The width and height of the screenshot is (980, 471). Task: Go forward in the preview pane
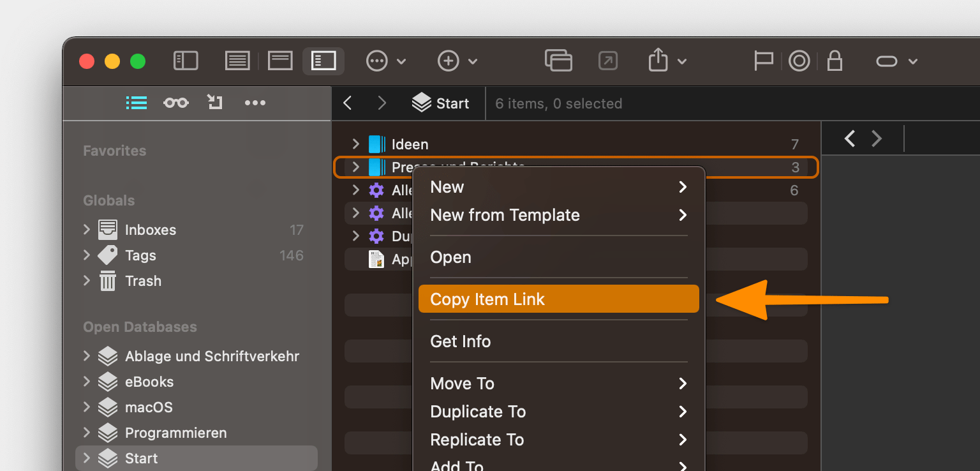pyautogui.click(x=877, y=138)
